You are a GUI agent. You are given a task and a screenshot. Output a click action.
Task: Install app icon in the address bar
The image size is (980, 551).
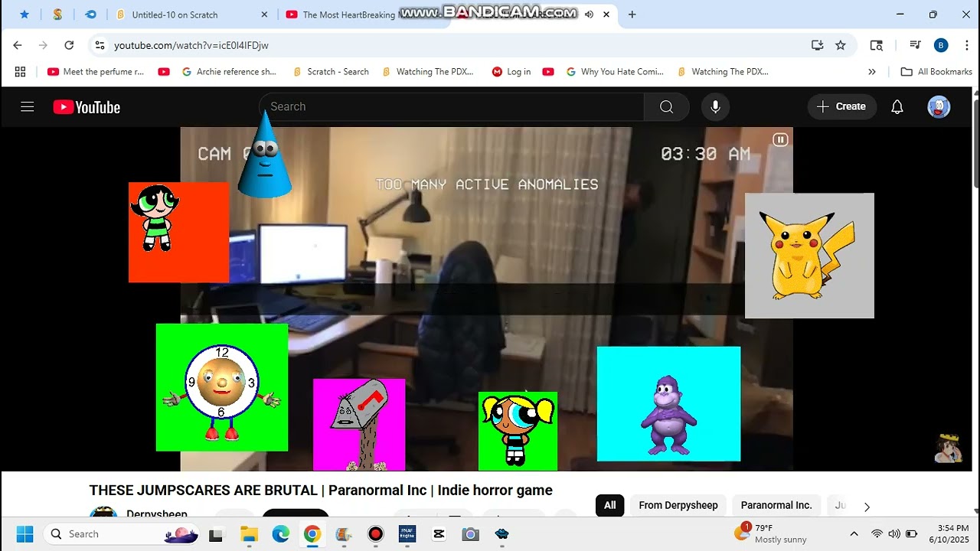pos(817,45)
